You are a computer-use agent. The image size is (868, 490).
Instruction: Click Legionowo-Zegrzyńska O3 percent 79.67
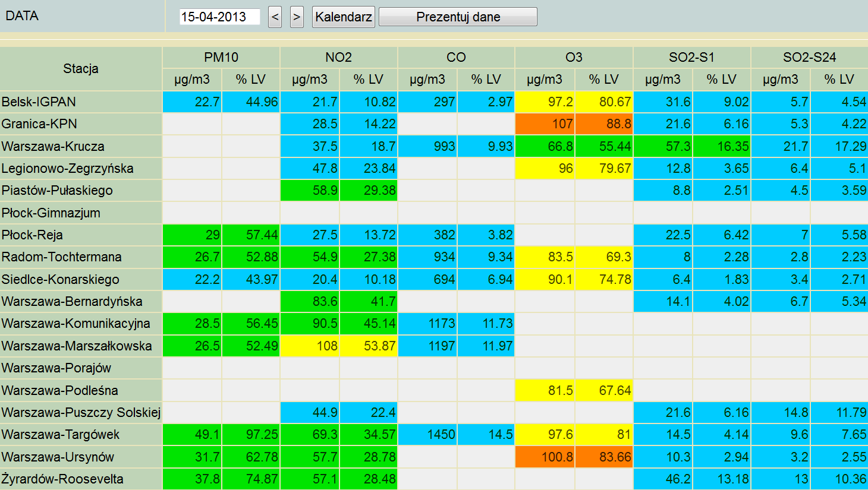click(604, 168)
